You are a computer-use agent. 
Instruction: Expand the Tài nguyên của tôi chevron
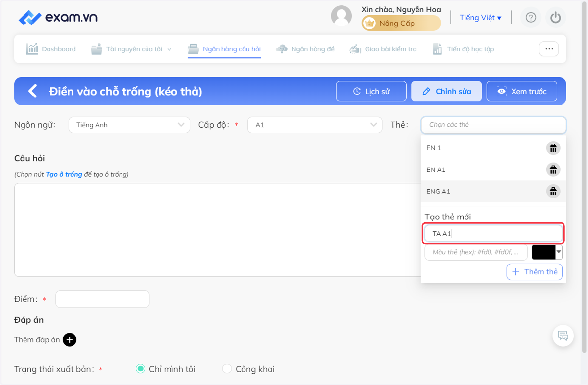pyautogui.click(x=169, y=49)
